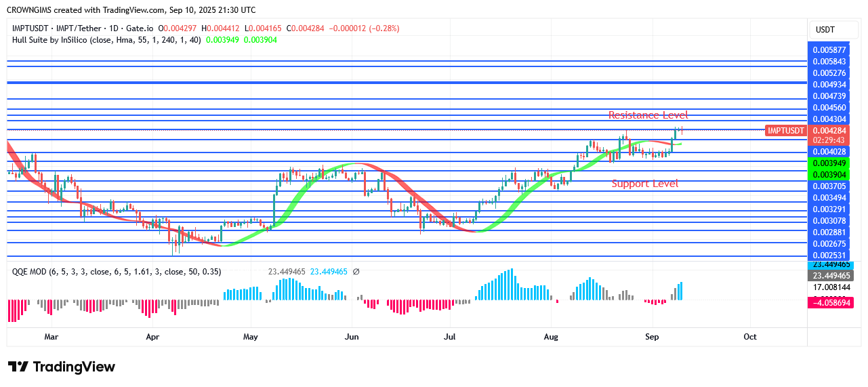This screenshot has height=387, width=868.
Task: Click the red 0.004284 current price label
Action: pos(829,130)
